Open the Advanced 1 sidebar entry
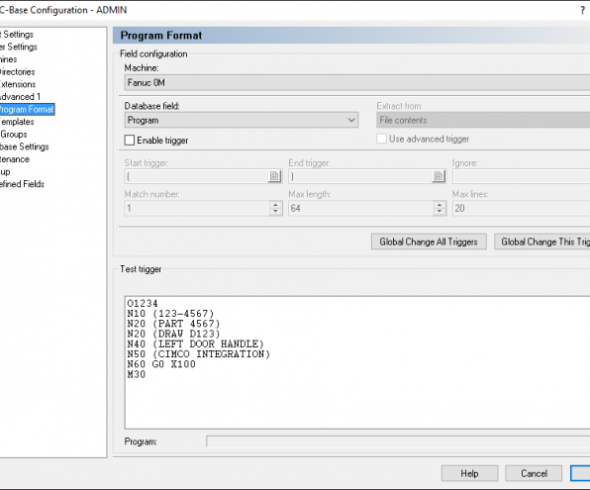 [20, 97]
